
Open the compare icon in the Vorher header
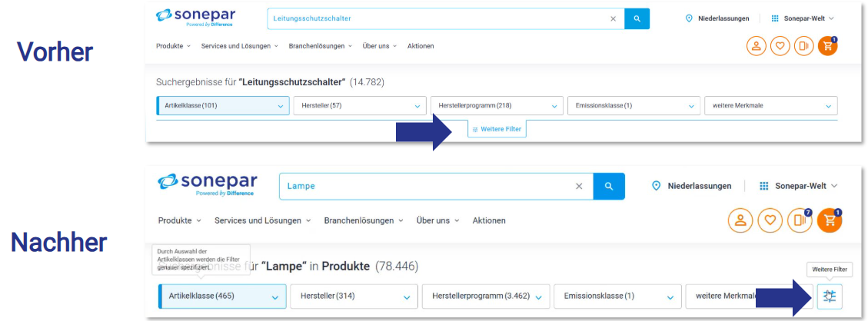tap(803, 46)
